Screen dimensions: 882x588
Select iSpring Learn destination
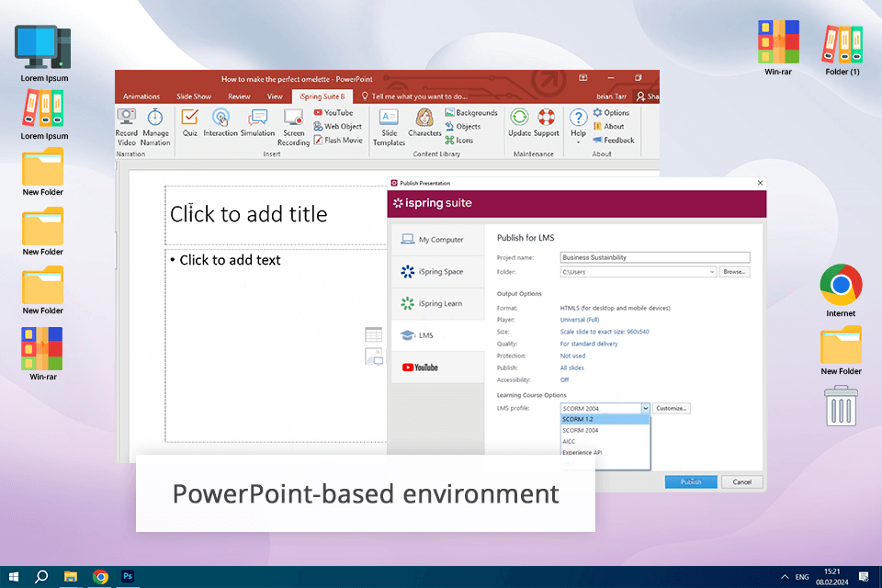(437, 304)
